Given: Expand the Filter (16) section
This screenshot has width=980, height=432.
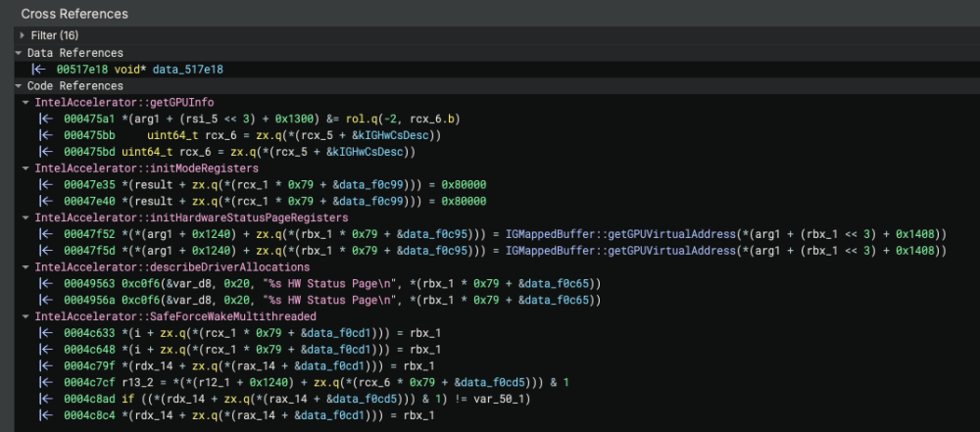Looking at the screenshot, I should [x=24, y=35].
